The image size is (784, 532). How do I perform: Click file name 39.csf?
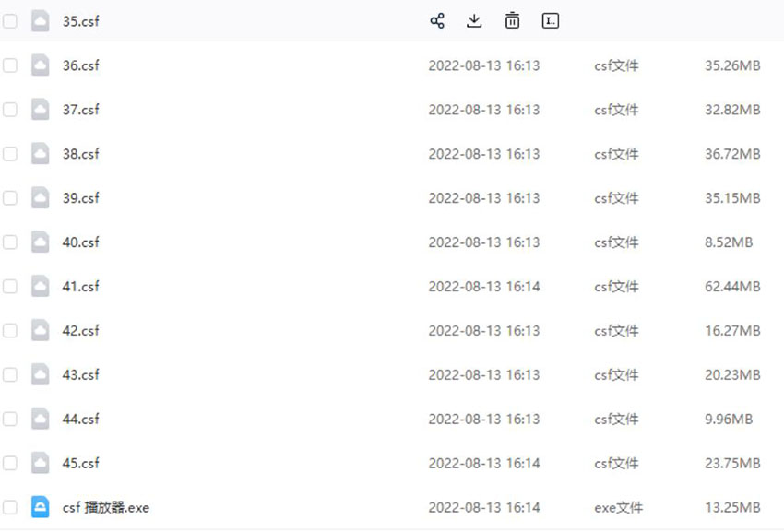pyautogui.click(x=80, y=198)
